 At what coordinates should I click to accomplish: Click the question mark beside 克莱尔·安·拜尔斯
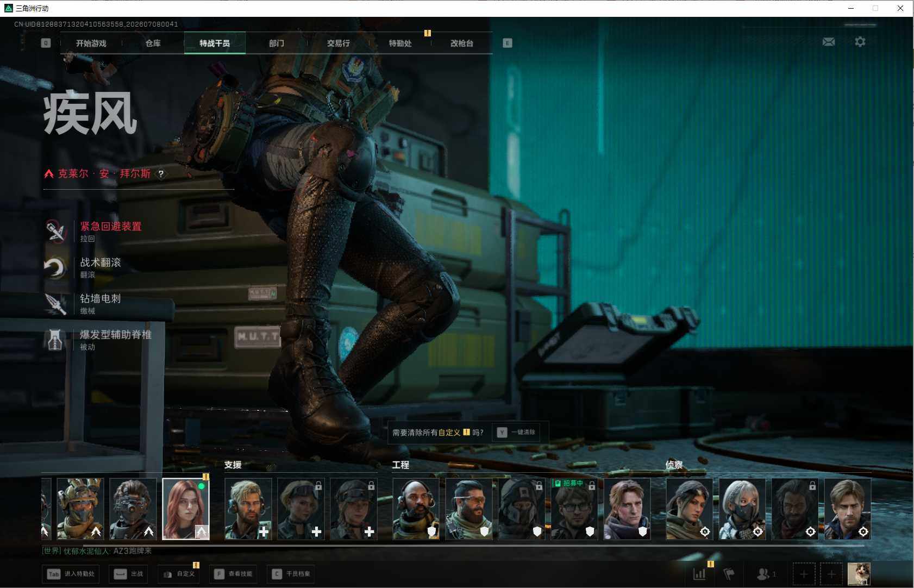pyautogui.click(x=161, y=174)
